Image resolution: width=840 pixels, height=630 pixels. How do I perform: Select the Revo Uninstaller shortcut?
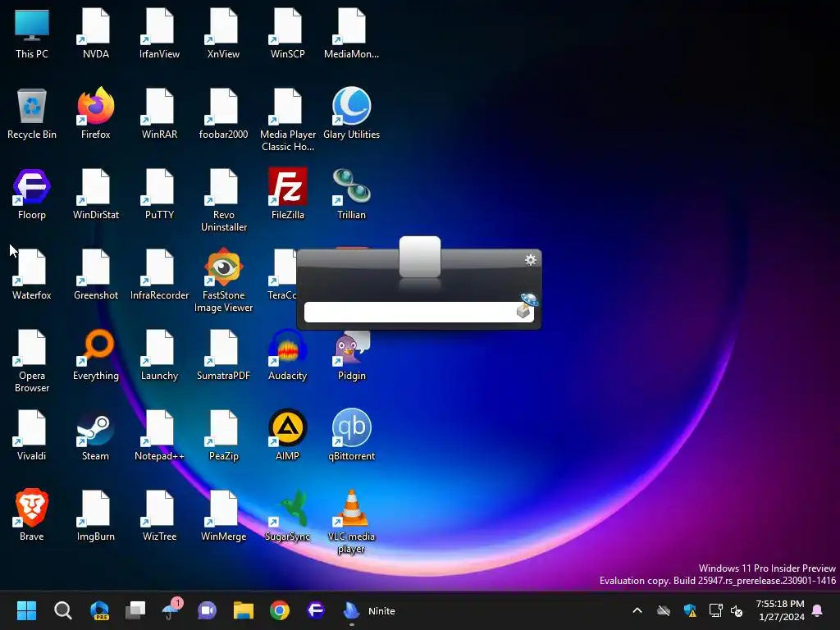223,200
